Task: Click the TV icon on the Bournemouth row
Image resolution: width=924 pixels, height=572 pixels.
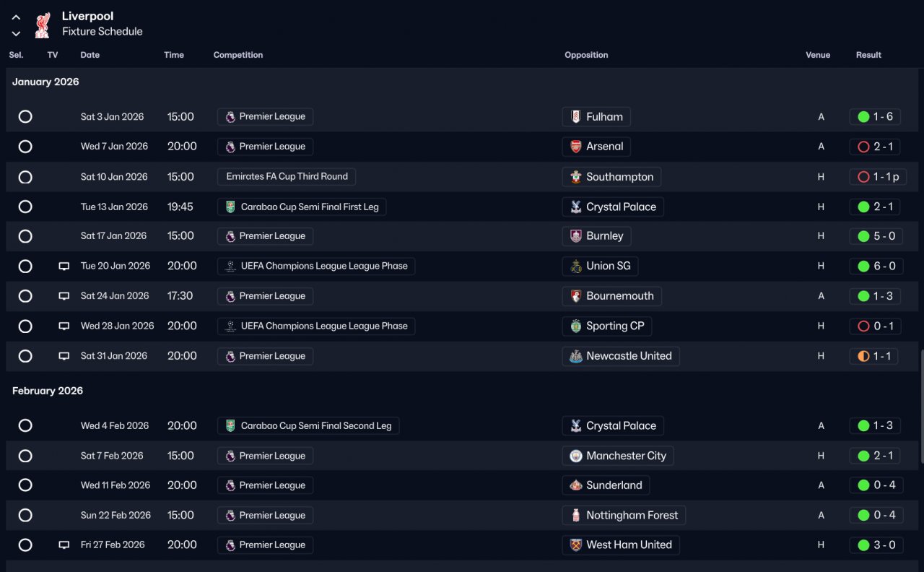Action: click(64, 296)
